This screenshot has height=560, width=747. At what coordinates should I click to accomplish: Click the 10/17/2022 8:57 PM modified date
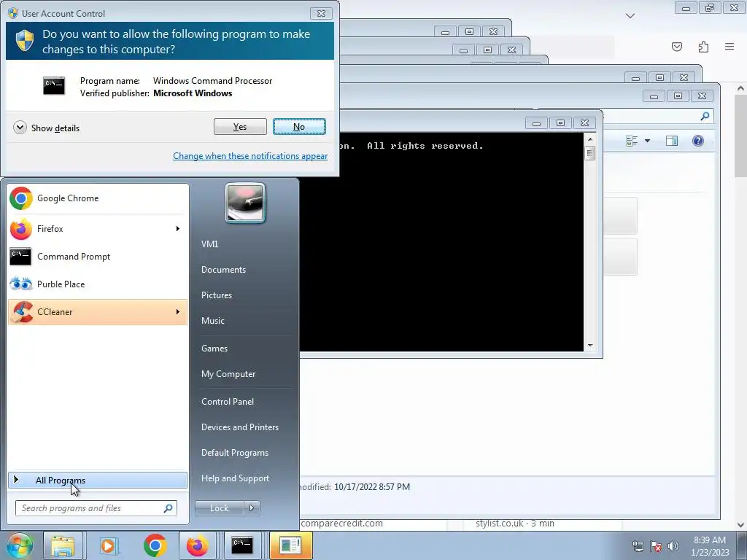[x=372, y=486]
